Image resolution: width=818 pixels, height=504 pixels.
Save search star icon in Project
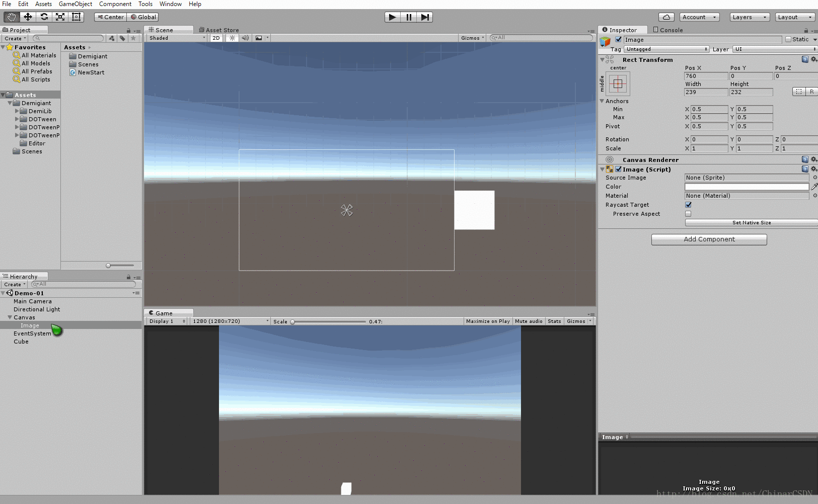click(133, 38)
